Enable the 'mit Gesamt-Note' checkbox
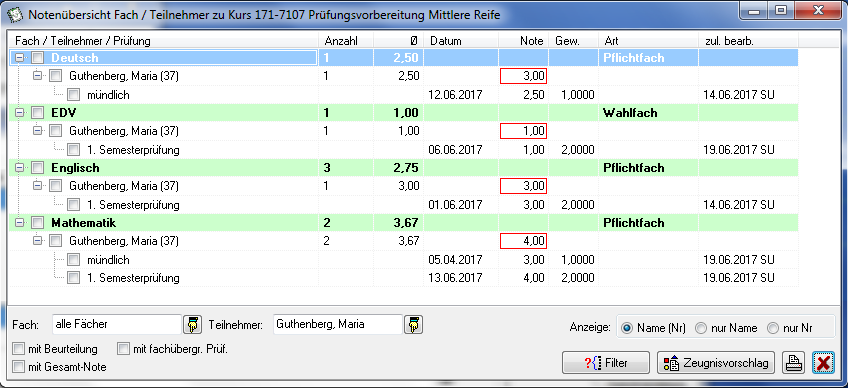Image resolution: width=848 pixels, height=388 pixels. pyautogui.click(x=19, y=367)
